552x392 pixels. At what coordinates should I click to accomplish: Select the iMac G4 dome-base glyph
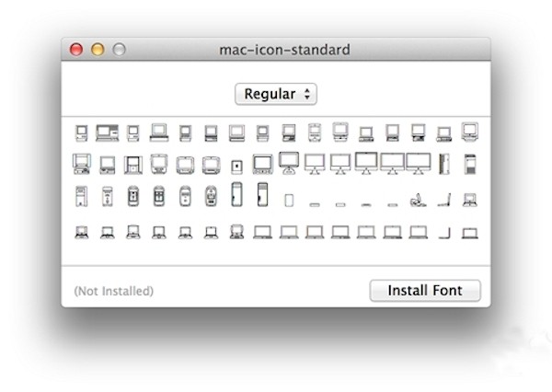point(289,163)
